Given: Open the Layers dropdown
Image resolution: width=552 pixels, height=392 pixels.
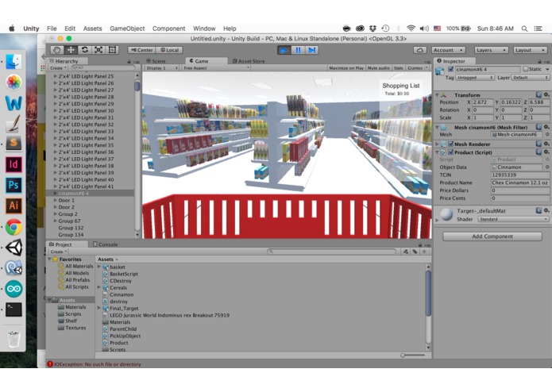Looking at the screenshot, I should (x=491, y=50).
